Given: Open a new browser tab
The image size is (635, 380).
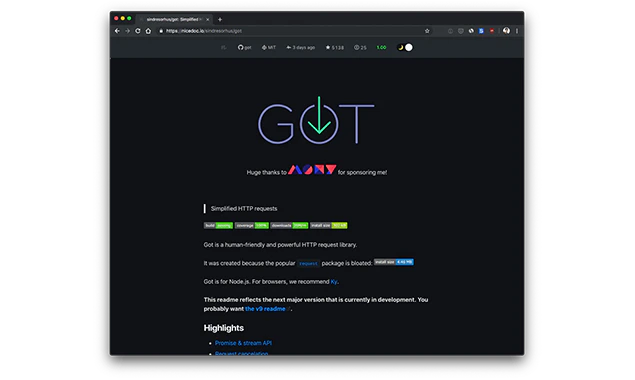Looking at the screenshot, I should click(x=220, y=19).
